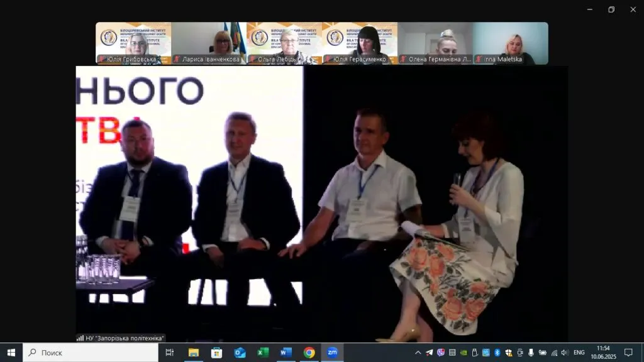The height and width of the screenshot is (362, 644).
Task: Open File Explorer from the taskbar
Action: point(193,353)
